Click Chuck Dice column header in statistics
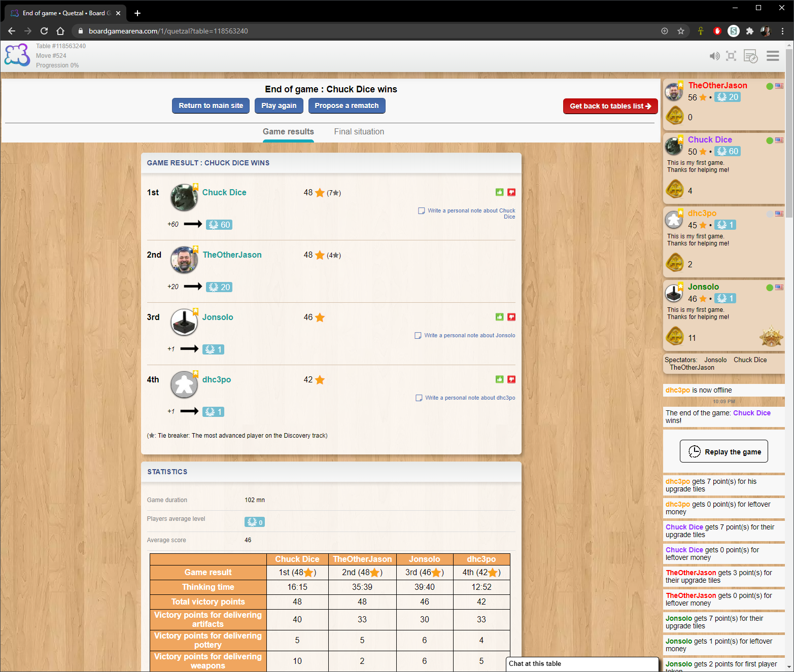 297,559
